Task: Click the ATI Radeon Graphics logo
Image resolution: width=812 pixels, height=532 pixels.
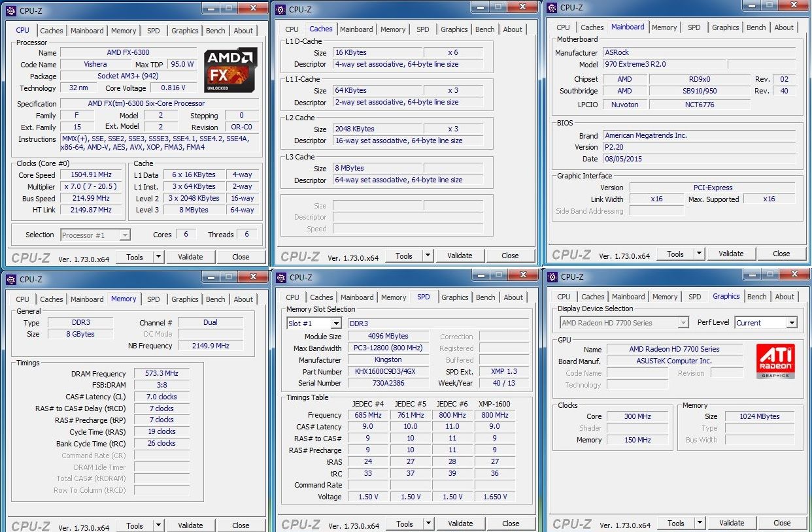Action: coord(775,361)
